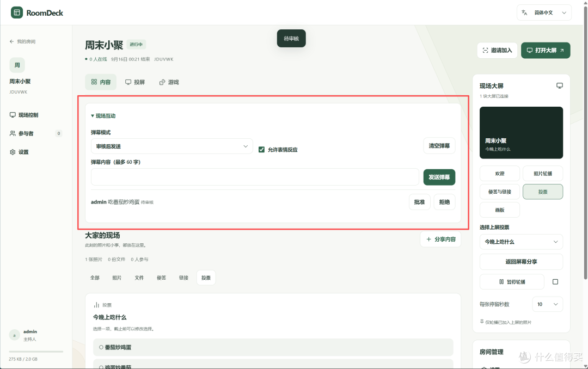Click the page vertical scrollbar
Image resolution: width=588 pixels, height=369 pixels.
click(585, 143)
